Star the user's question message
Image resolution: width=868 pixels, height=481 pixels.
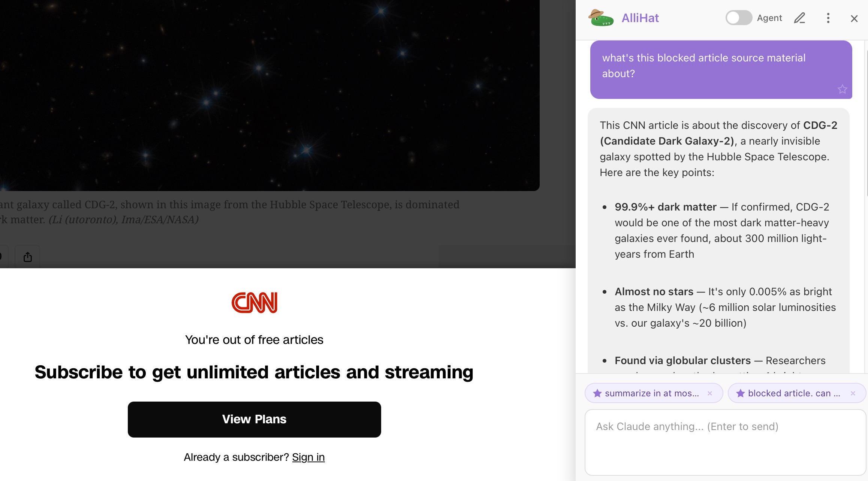(x=842, y=89)
